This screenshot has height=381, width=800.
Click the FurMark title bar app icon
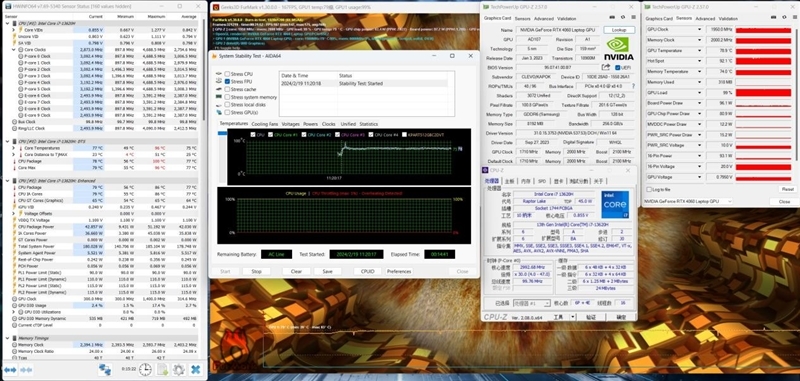pos(215,8)
